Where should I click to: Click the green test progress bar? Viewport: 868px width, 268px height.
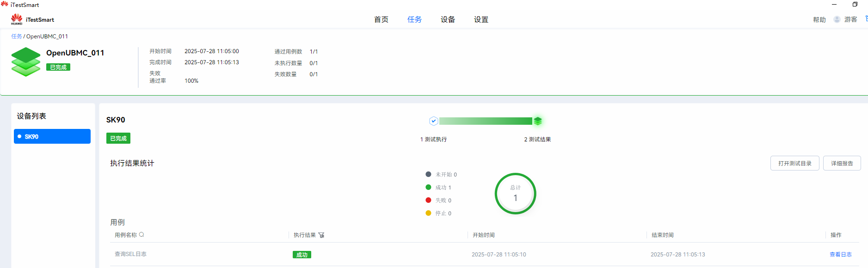point(486,121)
